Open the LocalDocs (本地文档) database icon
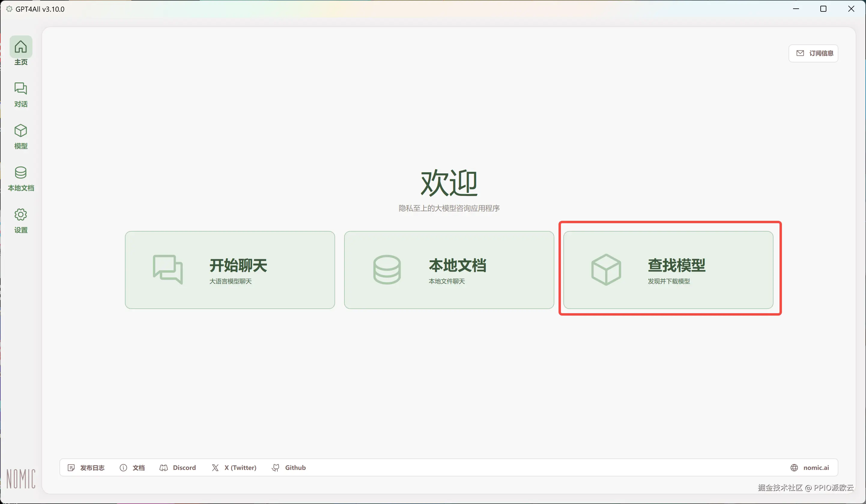This screenshot has width=866, height=504. (21, 173)
